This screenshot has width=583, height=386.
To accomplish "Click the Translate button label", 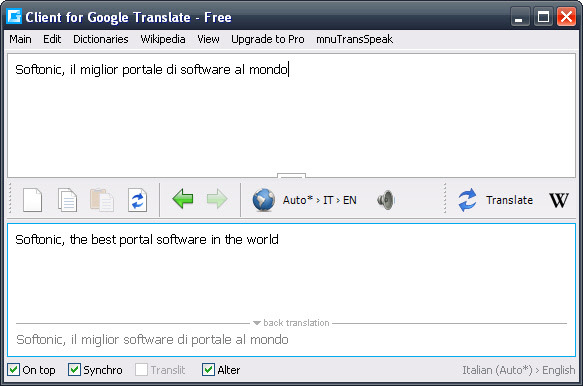I will click(x=509, y=200).
